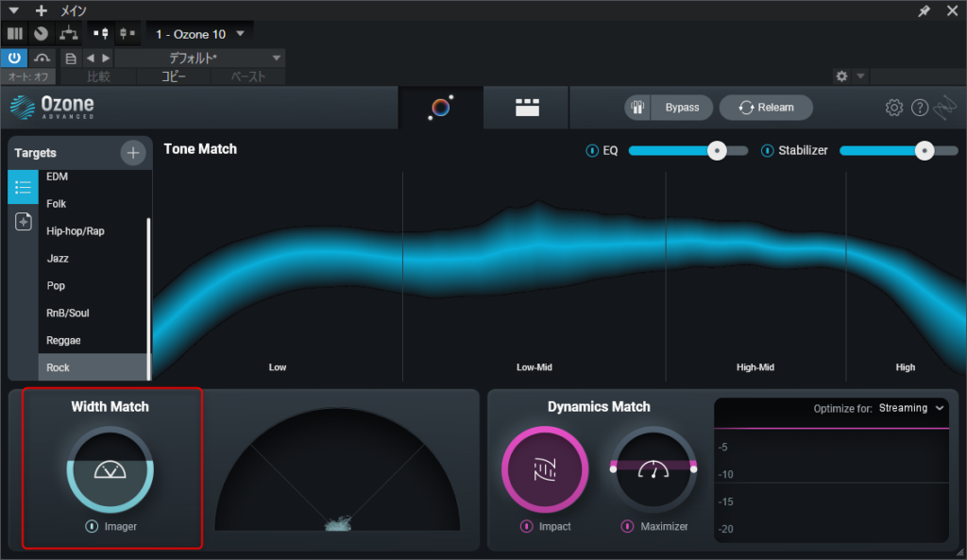Add a new plugin with plus
967x560 pixels.
41,10
